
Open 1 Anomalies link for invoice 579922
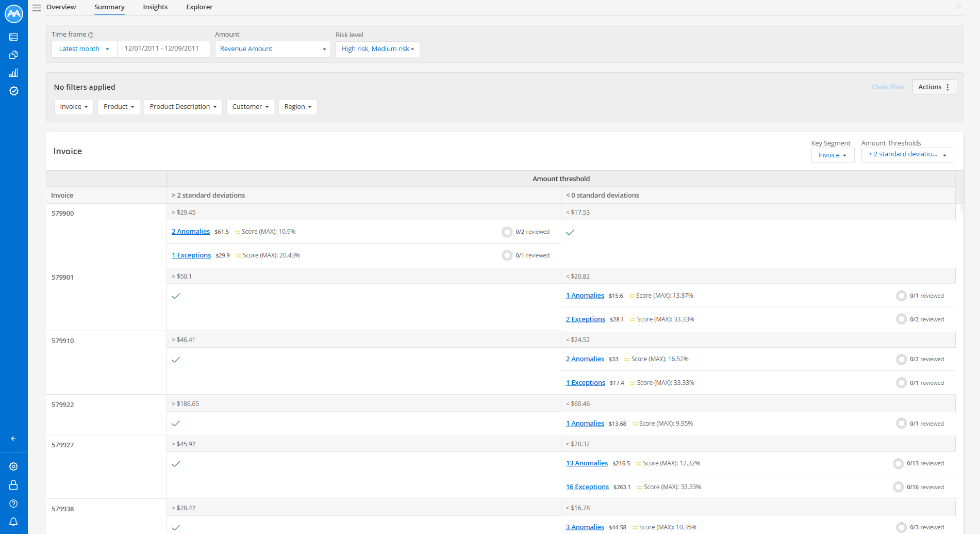coord(585,424)
